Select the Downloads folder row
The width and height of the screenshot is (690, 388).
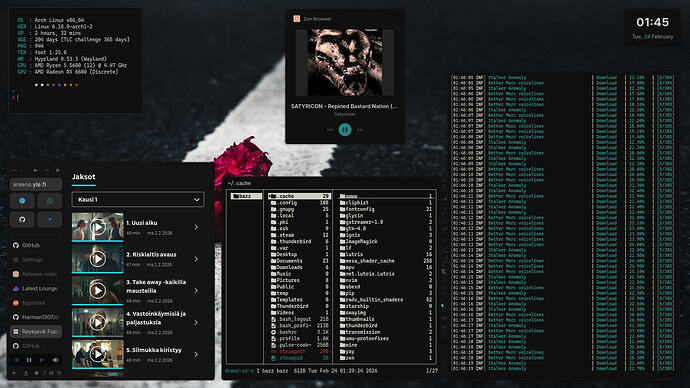click(299, 267)
